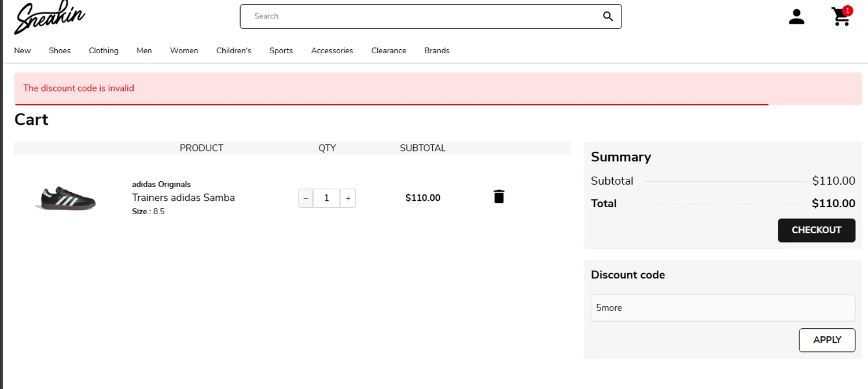Open the Accessories category
Screen dimensions: 868x389
tap(332, 51)
